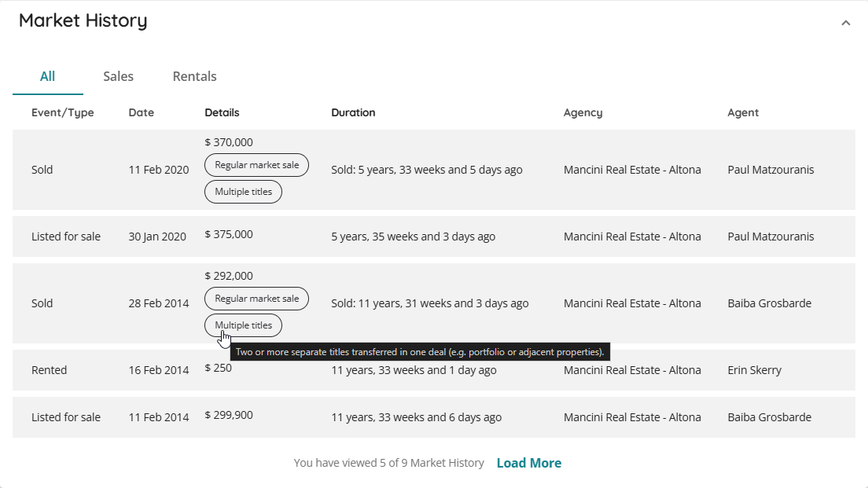Collapse the Market History section chevron
This screenshot has width=868, height=488.
[845, 23]
